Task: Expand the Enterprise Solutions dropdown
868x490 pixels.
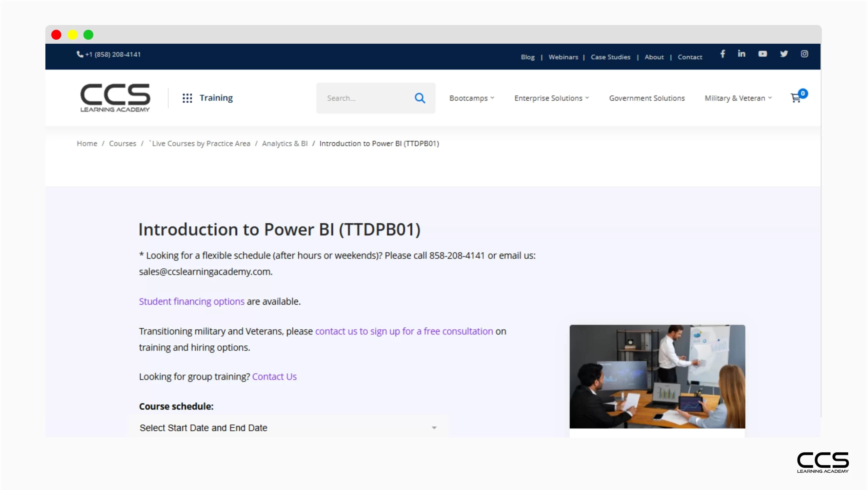Action: 552,98
